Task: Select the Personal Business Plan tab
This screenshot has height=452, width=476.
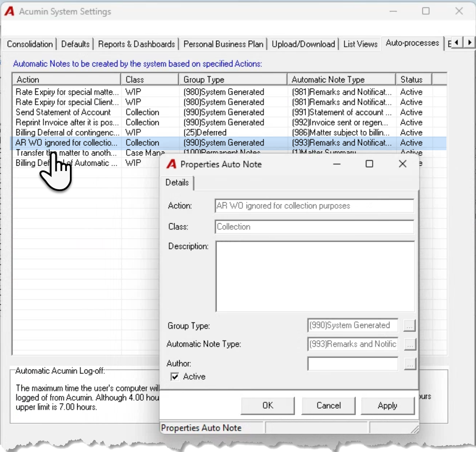Action: click(223, 44)
